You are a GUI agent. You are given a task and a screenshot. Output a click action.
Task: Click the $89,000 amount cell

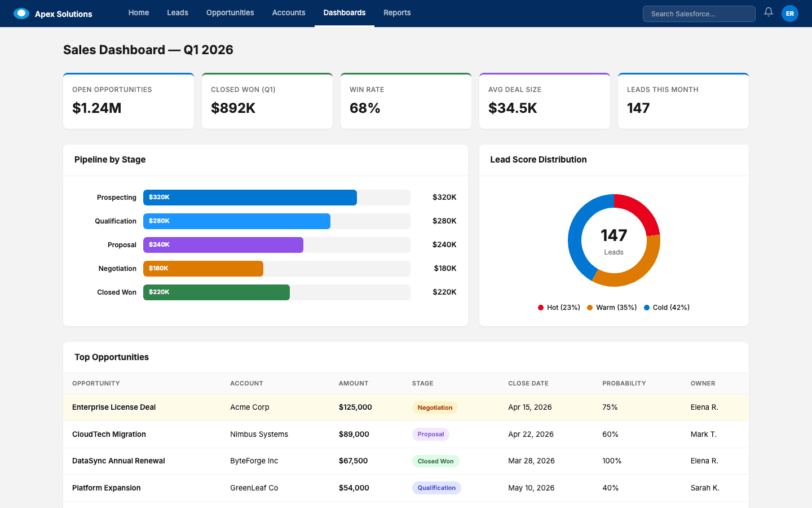point(354,435)
